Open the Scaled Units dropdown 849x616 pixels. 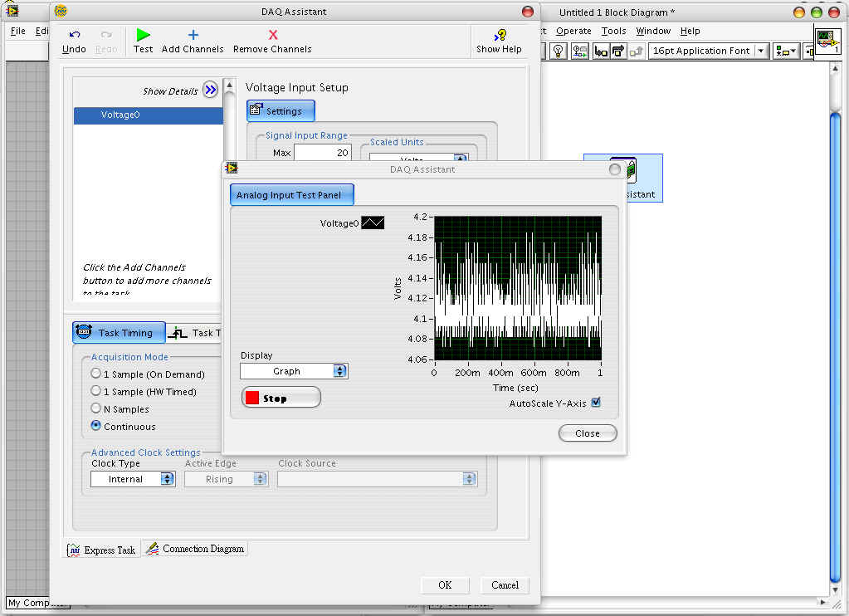tap(418, 157)
